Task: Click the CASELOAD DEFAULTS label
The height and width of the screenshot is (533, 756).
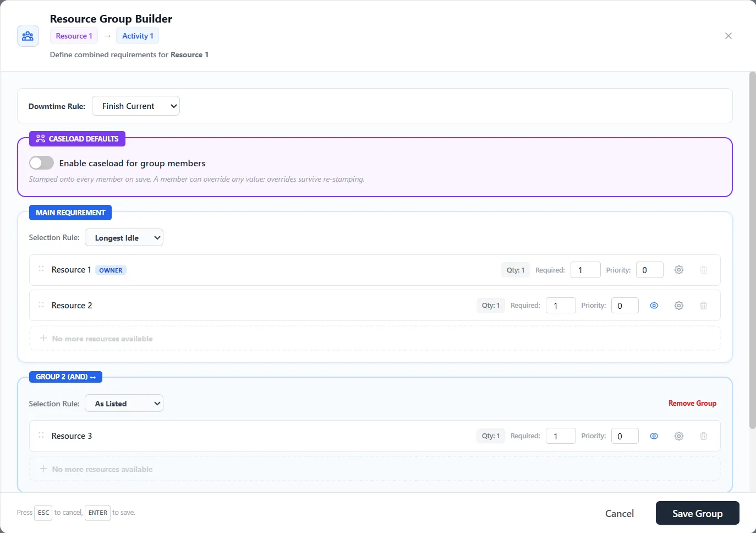Action: tap(78, 139)
